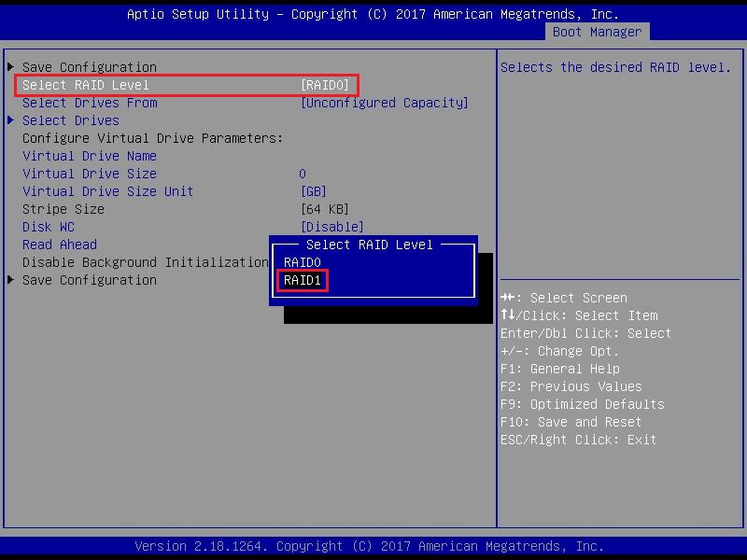Click the arrow beside top Save Configuration

(11, 67)
